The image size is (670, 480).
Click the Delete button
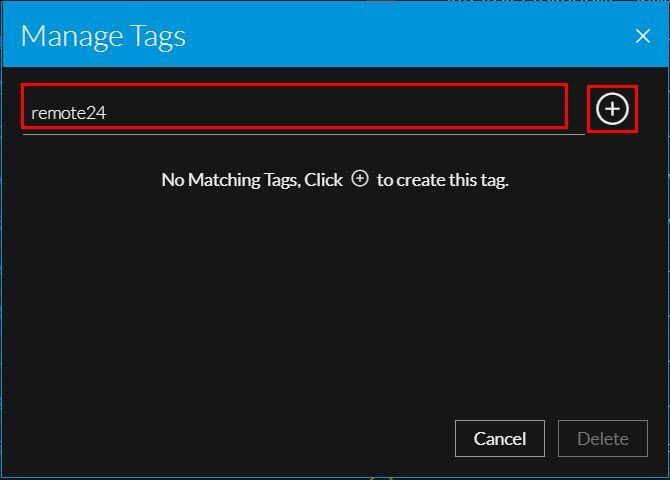pyautogui.click(x=602, y=438)
